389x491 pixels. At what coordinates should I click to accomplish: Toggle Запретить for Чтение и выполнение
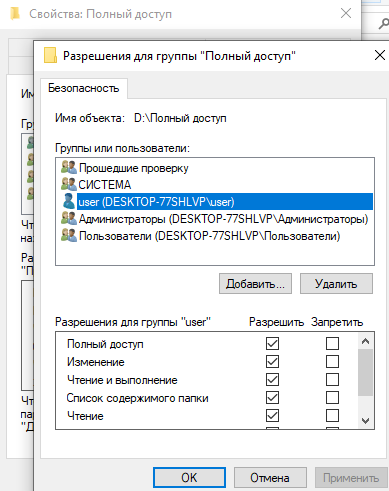coord(332,379)
